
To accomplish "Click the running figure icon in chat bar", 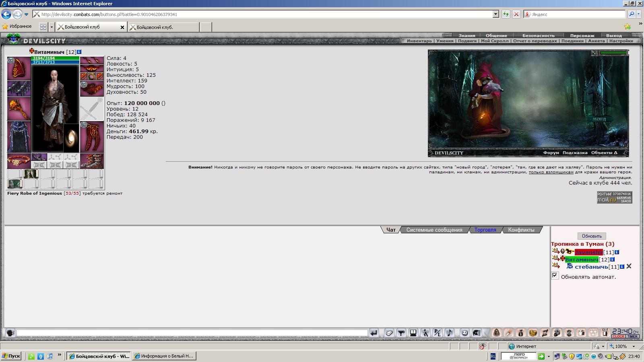I will 425,333.
